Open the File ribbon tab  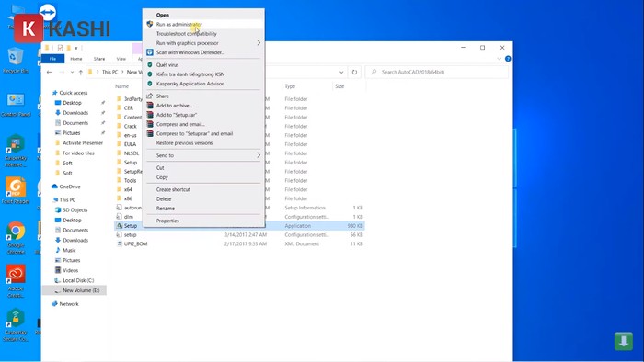tap(53, 59)
